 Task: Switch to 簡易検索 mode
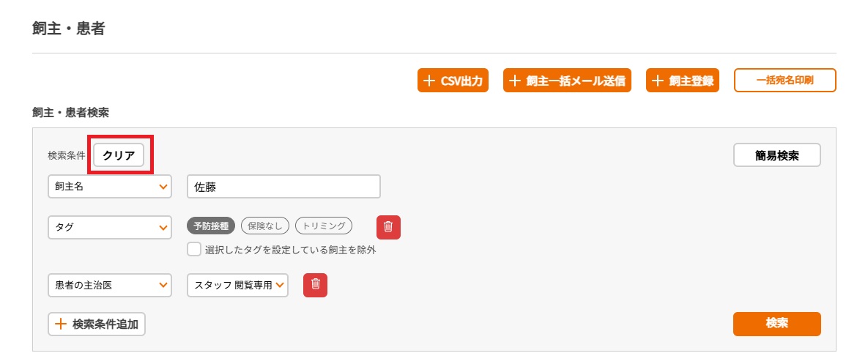[x=776, y=155]
